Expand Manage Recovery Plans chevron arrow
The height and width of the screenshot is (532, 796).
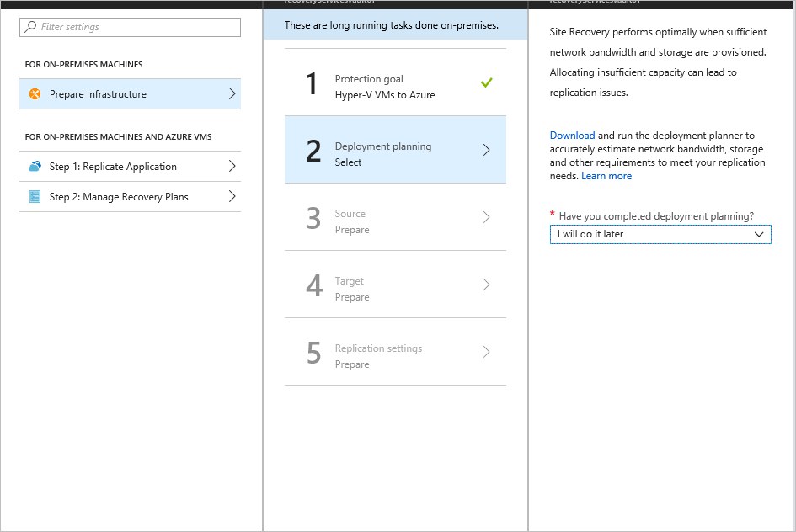click(232, 197)
